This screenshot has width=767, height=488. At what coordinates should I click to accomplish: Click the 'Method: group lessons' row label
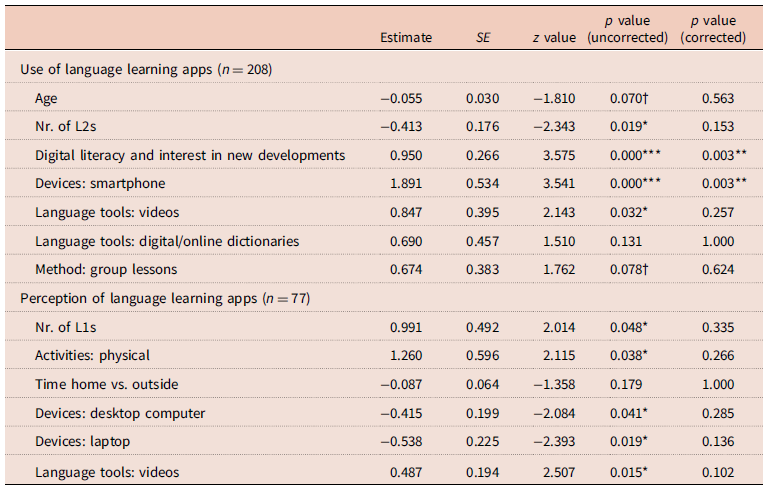[105, 270]
